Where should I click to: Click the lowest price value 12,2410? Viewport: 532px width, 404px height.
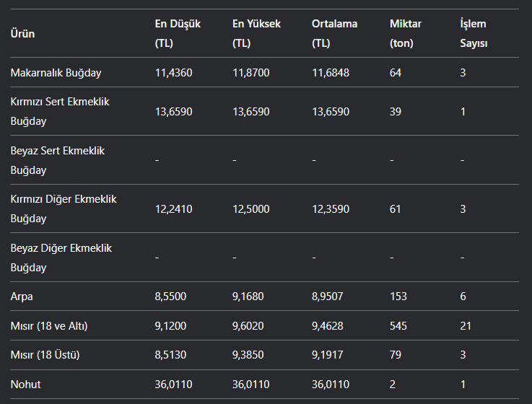pos(173,209)
